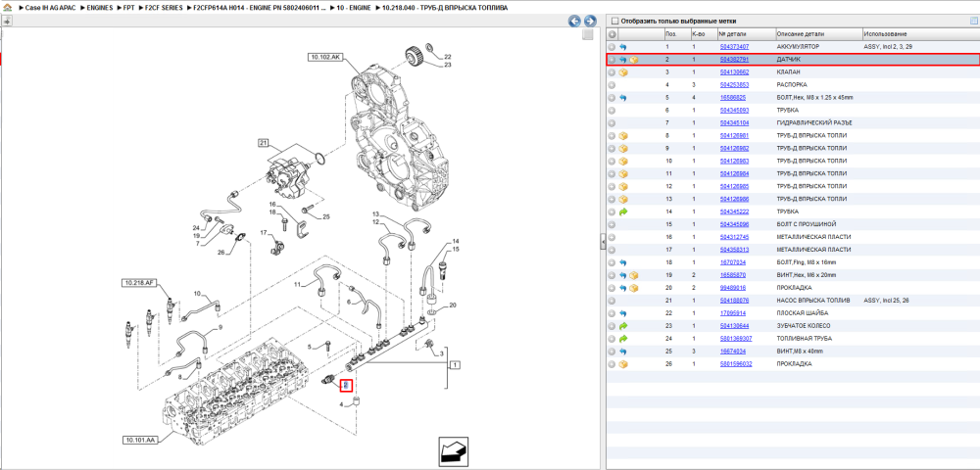Open the FPT breadcrumb item

pos(128,8)
